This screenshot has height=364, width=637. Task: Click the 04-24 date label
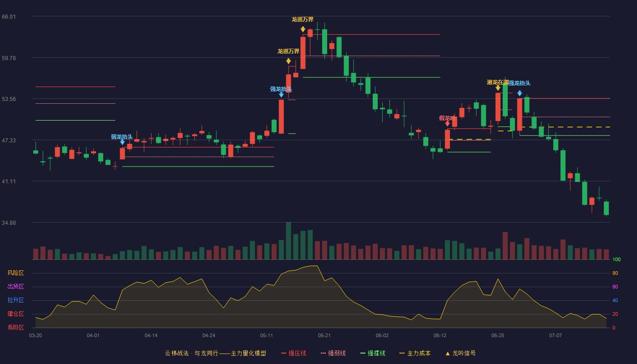click(x=209, y=335)
